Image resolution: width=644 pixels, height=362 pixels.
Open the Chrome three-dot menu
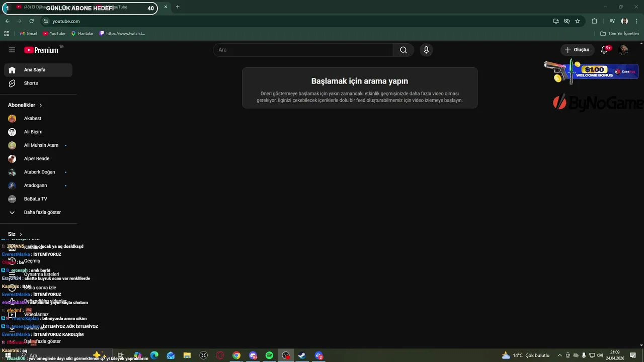[637, 21]
